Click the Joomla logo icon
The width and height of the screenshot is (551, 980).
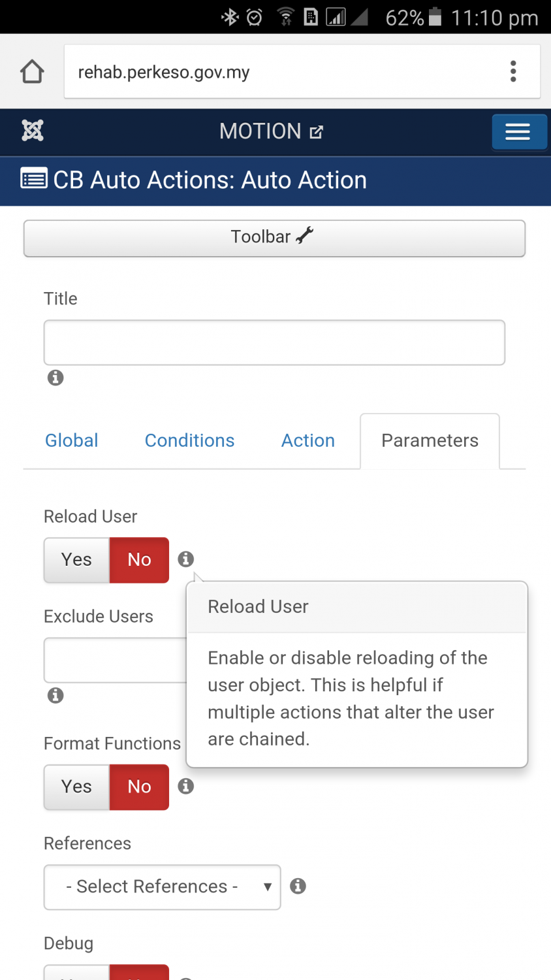pyautogui.click(x=33, y=131)
